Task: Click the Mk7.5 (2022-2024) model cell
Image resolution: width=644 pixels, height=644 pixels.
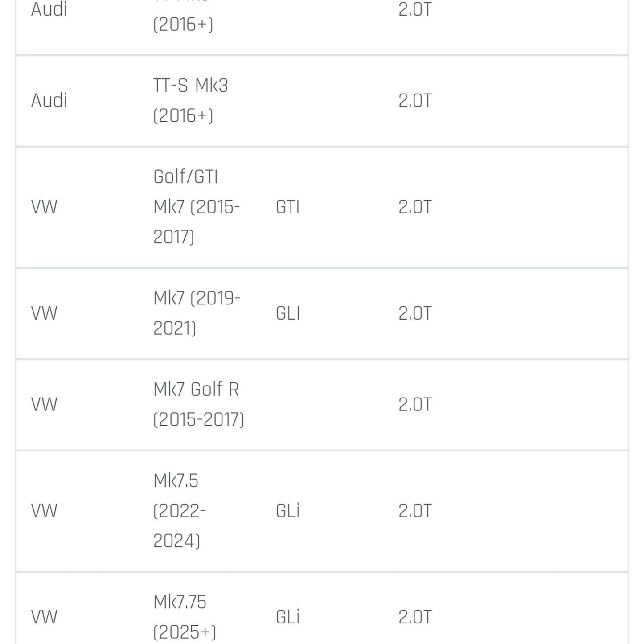Action: coord(179,511)
